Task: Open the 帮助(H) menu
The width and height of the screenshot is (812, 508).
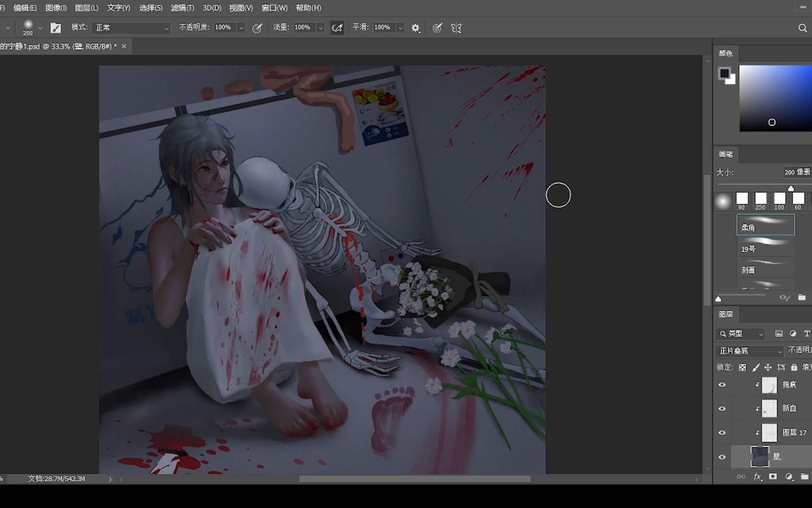Action: click(308, 8)
